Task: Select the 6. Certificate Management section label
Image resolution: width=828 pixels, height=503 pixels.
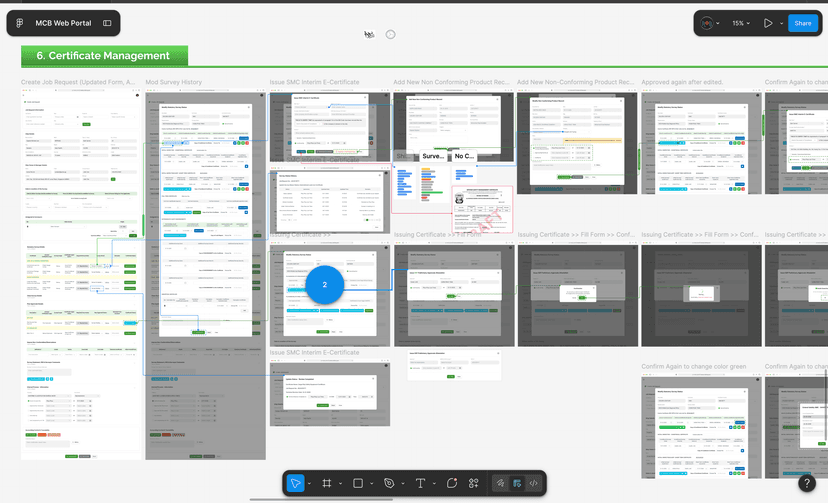Action: point(105,56)
